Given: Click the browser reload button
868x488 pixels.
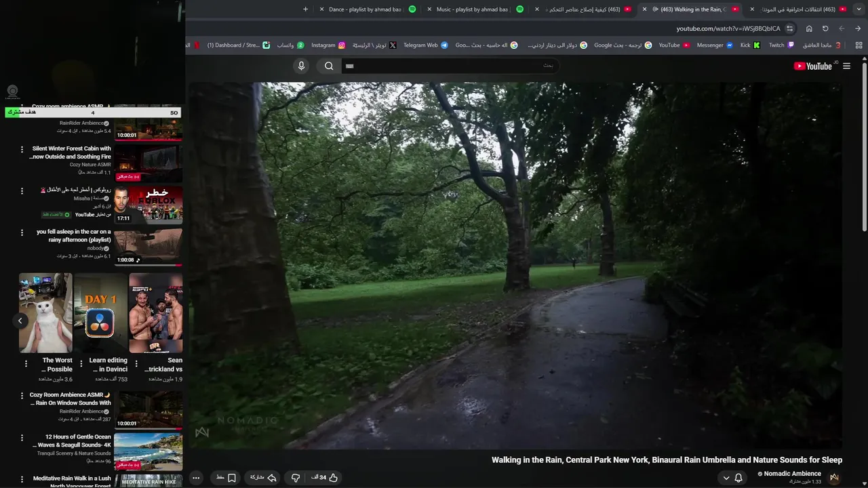Looking at the screenshot, I should point(825,28).
